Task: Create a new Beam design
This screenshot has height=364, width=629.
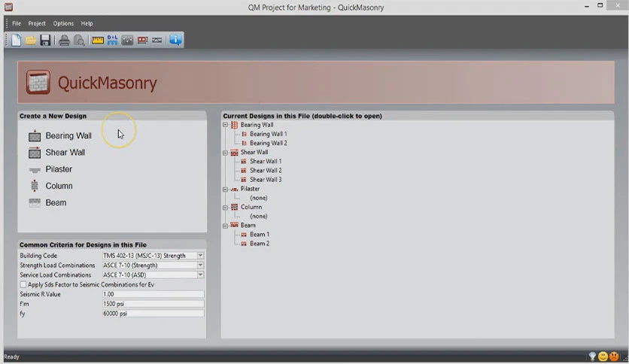Action: coord(47,203)
